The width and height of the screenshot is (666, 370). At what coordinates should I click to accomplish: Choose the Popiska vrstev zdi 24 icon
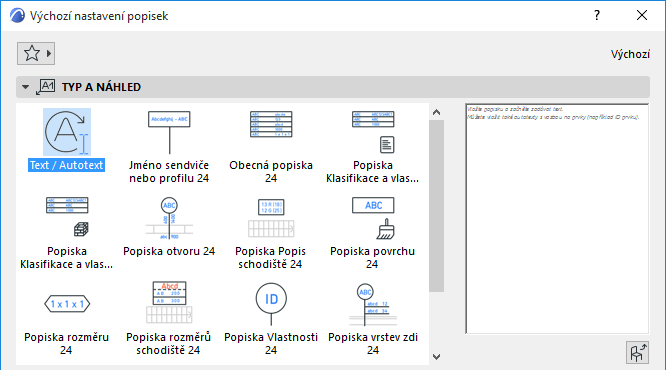(373, 304)
